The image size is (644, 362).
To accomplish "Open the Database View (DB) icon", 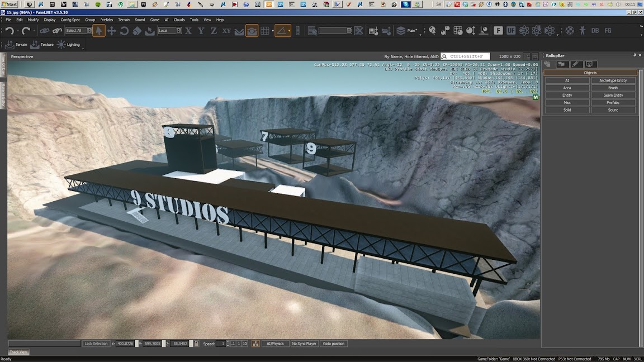I will (x=595, y=31).
